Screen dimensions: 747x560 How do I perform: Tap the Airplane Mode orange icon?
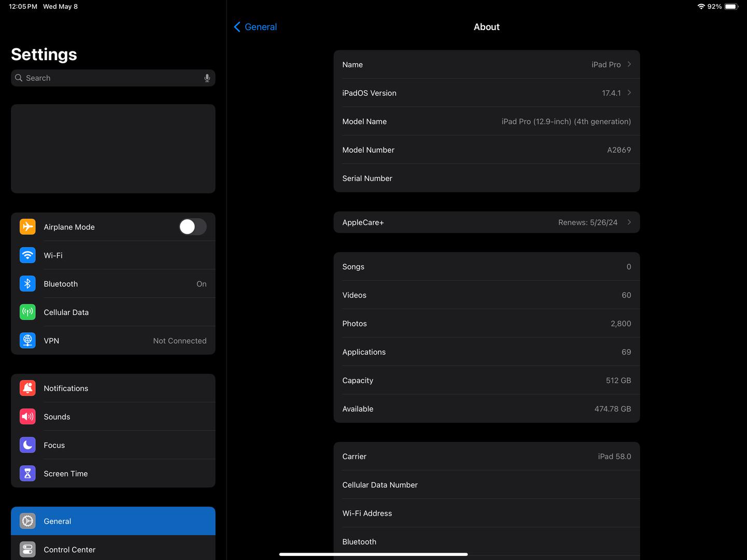[27, 227]
